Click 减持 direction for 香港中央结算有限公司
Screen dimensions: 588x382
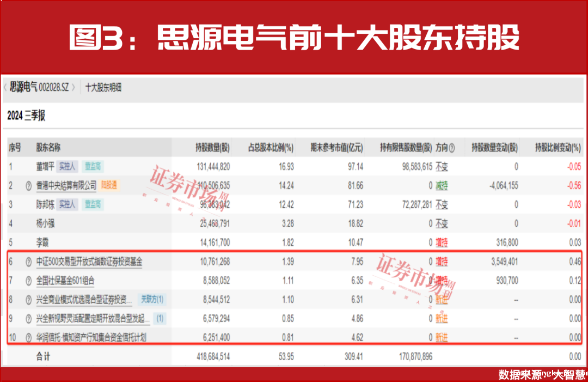pos(442,185)
